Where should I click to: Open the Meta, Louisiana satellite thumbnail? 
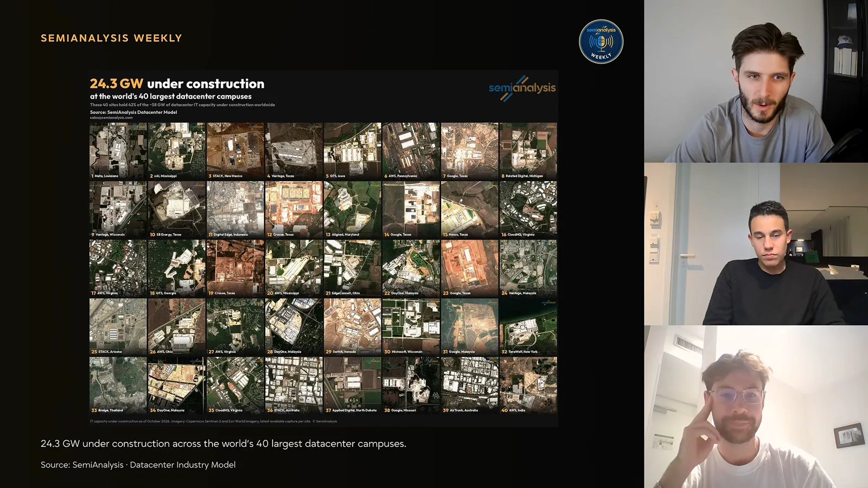click(118, 151)
